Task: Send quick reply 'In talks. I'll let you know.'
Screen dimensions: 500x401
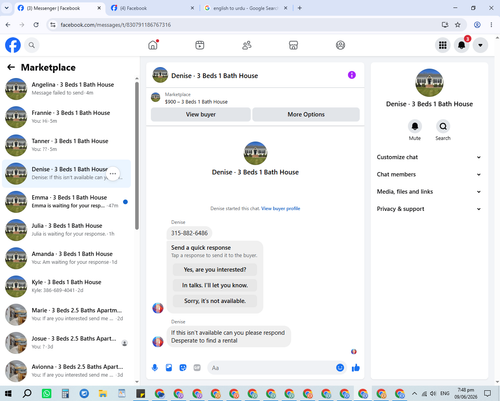Action: pos(215,285)
